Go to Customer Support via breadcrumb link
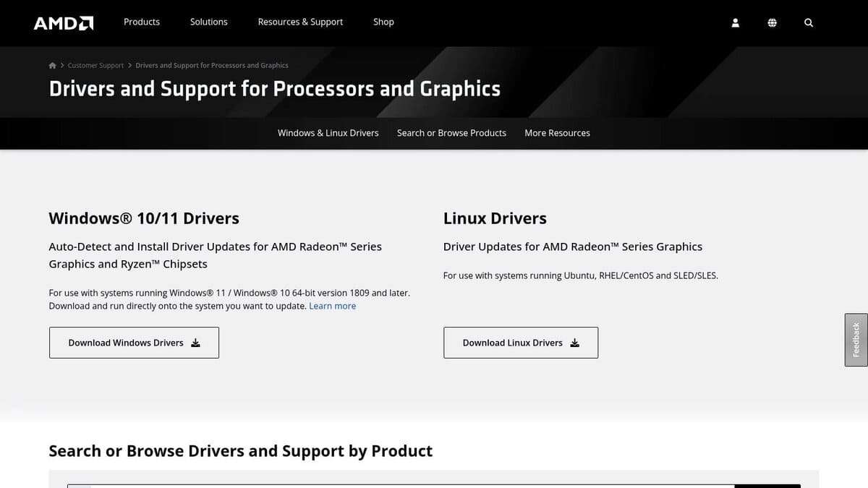The width and height of the screenshot is (868, 488). click(95, 65)
